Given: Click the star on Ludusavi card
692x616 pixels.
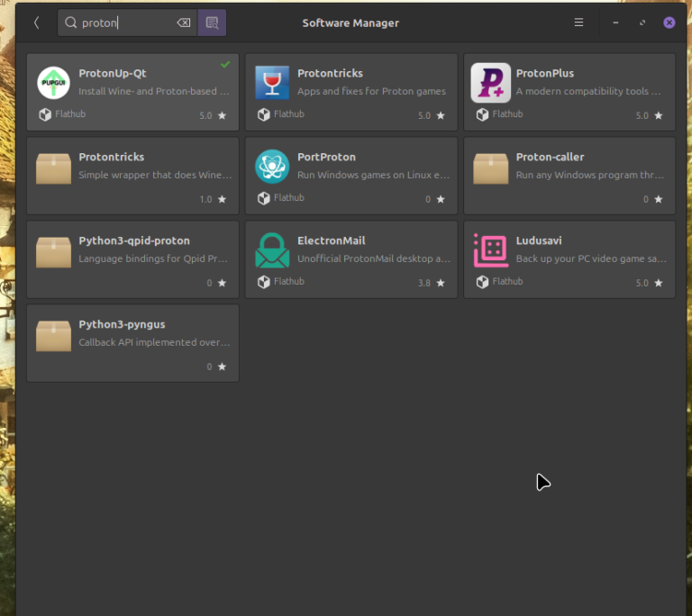Looking at the screenshot, I should point(659,283).
